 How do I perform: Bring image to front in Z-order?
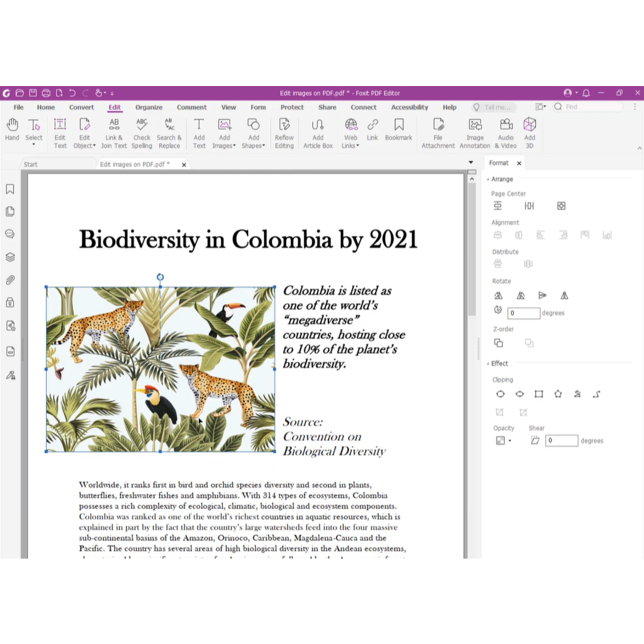click(x=499, y=343)
